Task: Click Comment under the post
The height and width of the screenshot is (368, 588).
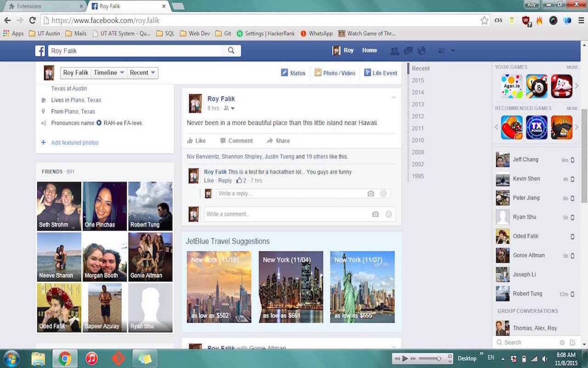Action: click(236, 141)
